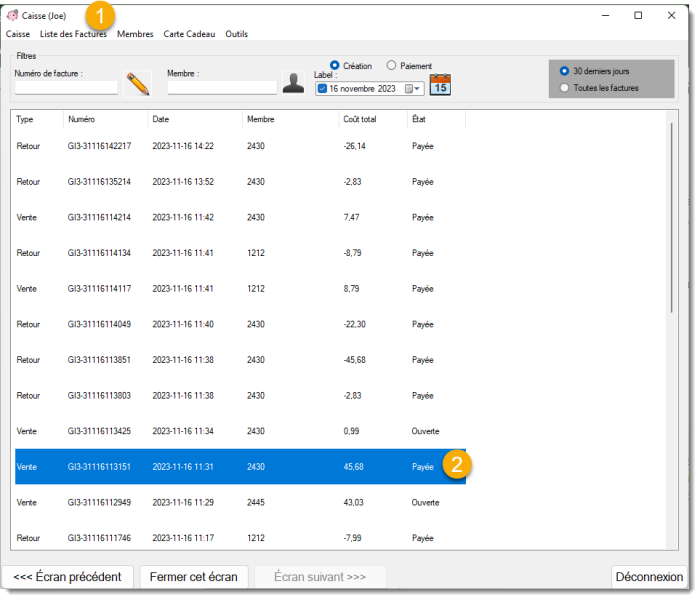Click date 2023-11-16 14:22 cell

point(183,146)
